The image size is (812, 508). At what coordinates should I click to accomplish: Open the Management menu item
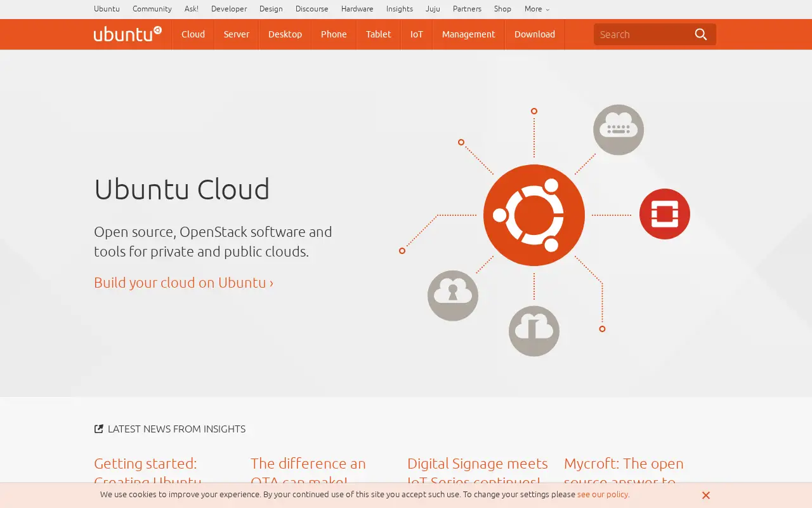pos(469,34)
